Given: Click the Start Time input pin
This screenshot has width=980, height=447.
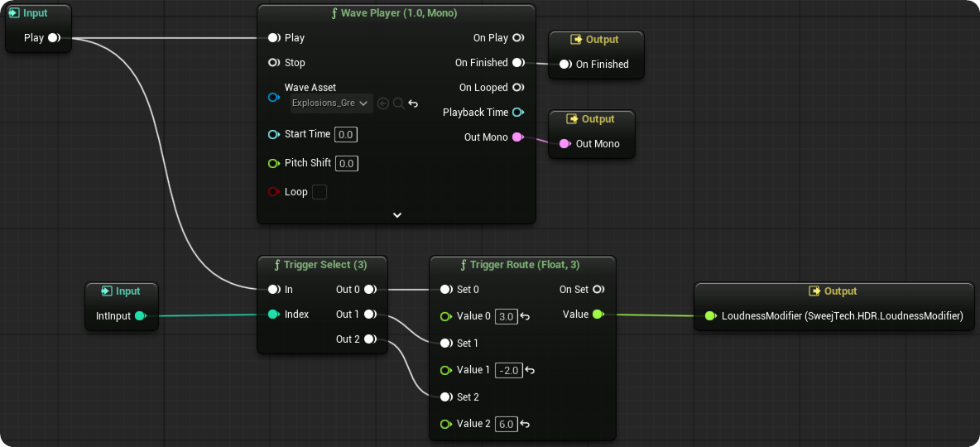Looking at the screenshot, I should click(274, 134).
